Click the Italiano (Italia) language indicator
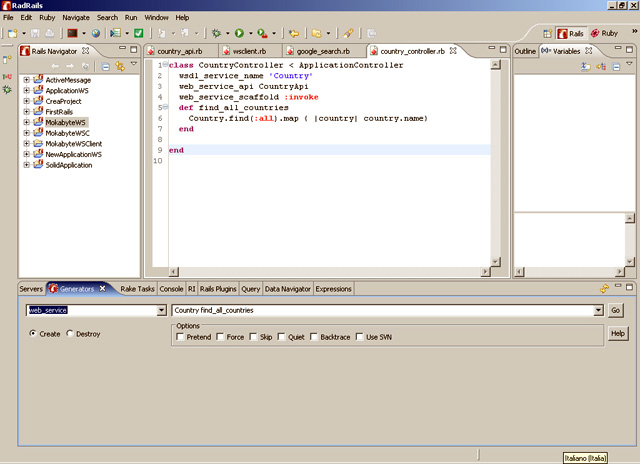 [x=585, y=458]
